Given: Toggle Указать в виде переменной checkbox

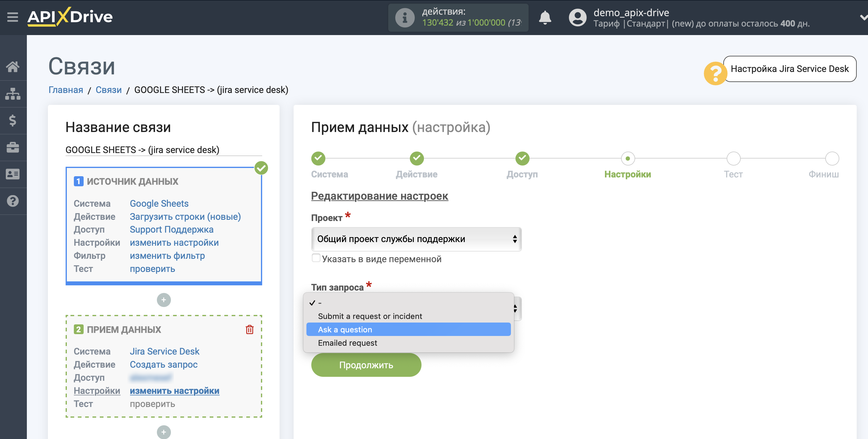Looking at the screenshot, I should click(316, 258).
